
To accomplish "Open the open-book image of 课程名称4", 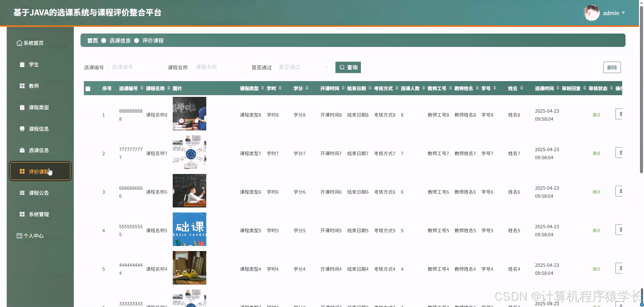I will pyautogui.click(x=190, y=268).
